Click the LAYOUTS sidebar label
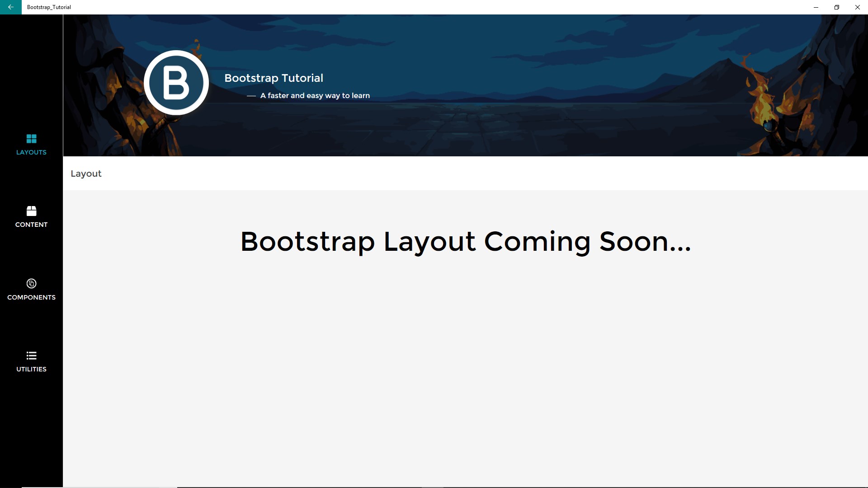 [31, 152]
